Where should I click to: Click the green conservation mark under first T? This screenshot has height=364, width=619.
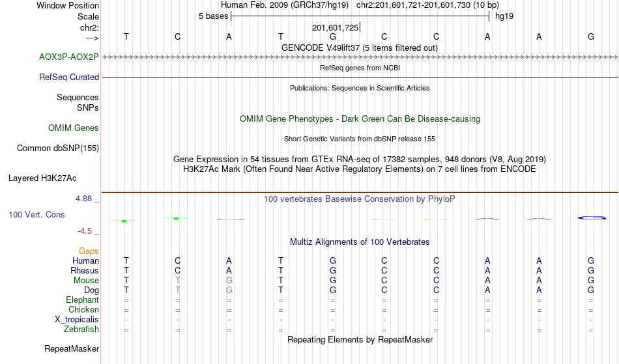124,221
